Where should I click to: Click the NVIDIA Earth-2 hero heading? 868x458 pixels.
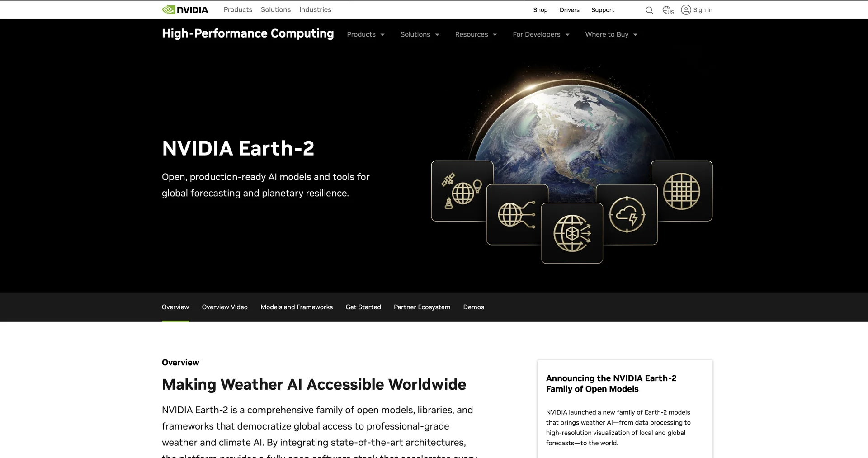coord(238,148)
